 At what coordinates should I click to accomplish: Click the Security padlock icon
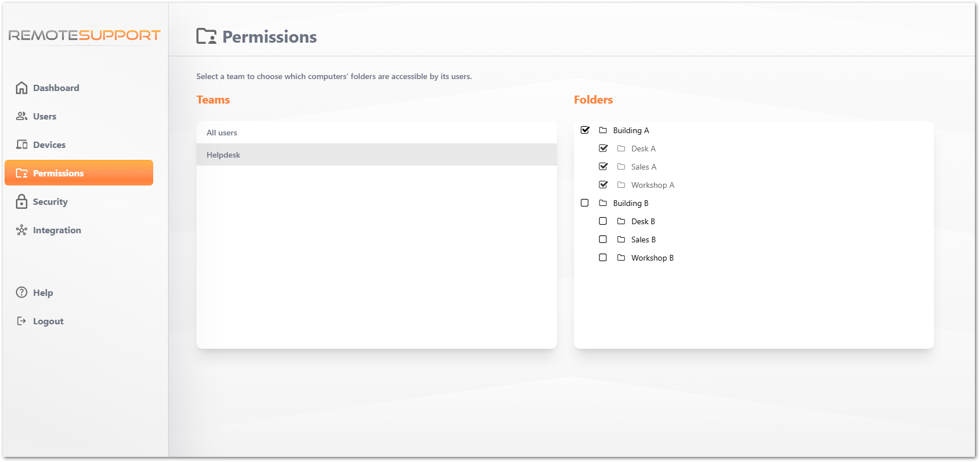click(x=22, y=201)
